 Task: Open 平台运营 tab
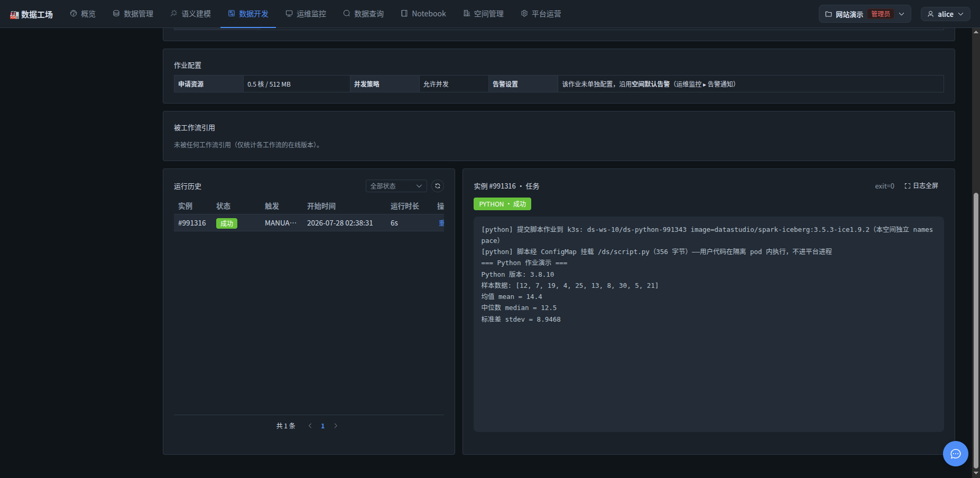tap(541, 14)
